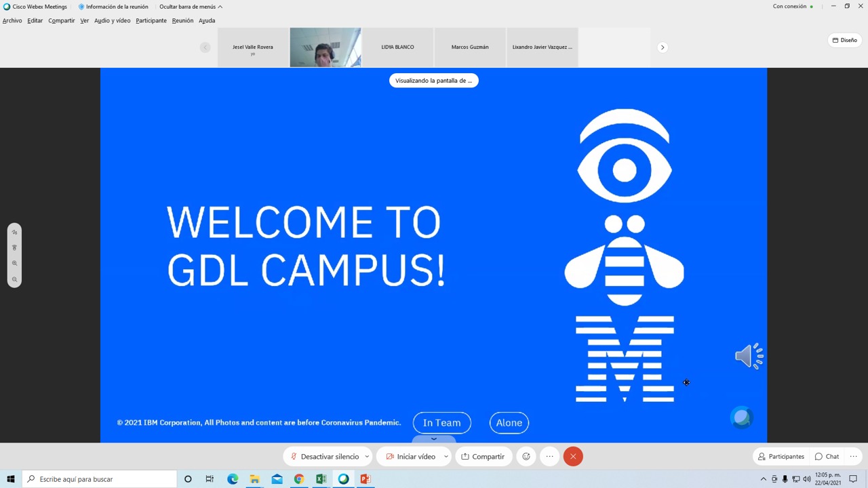Click Windows search box Escribe aquí para buscar
This screenshot has height=488, width=868.
coord(99,479)
